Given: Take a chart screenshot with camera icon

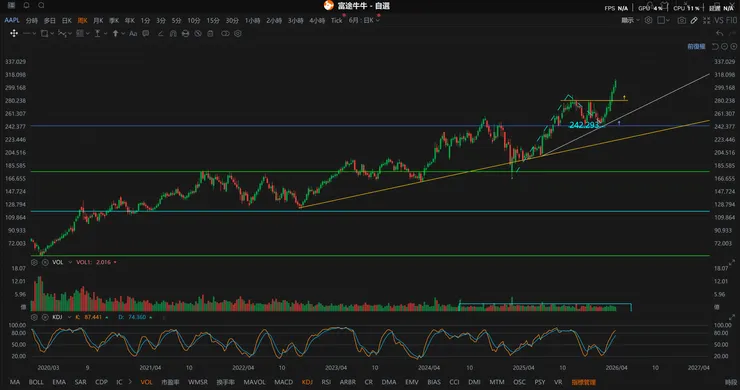Looking at the screenshot, I should (681, 20).
